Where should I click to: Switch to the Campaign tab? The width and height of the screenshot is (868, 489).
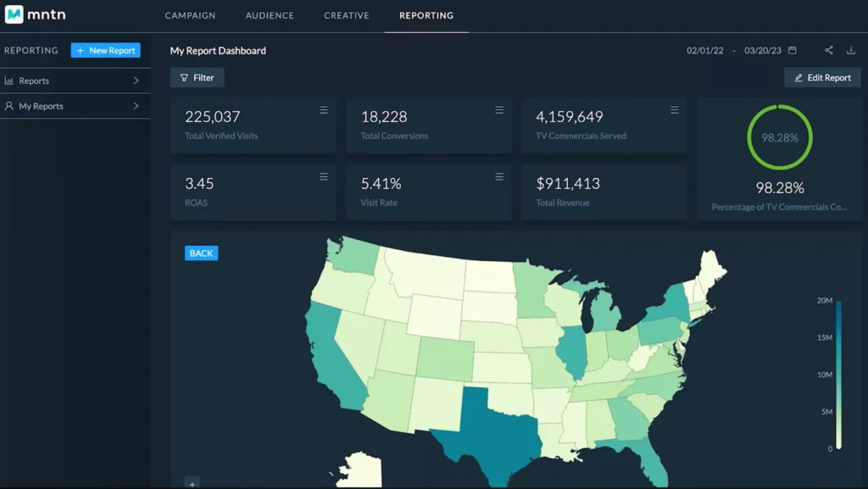[x=190, y=16]
